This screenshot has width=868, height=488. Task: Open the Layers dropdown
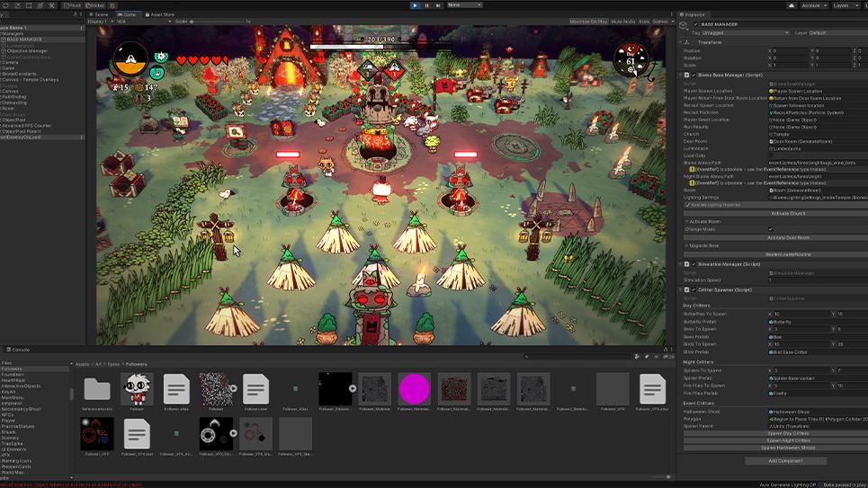[845, 5]
